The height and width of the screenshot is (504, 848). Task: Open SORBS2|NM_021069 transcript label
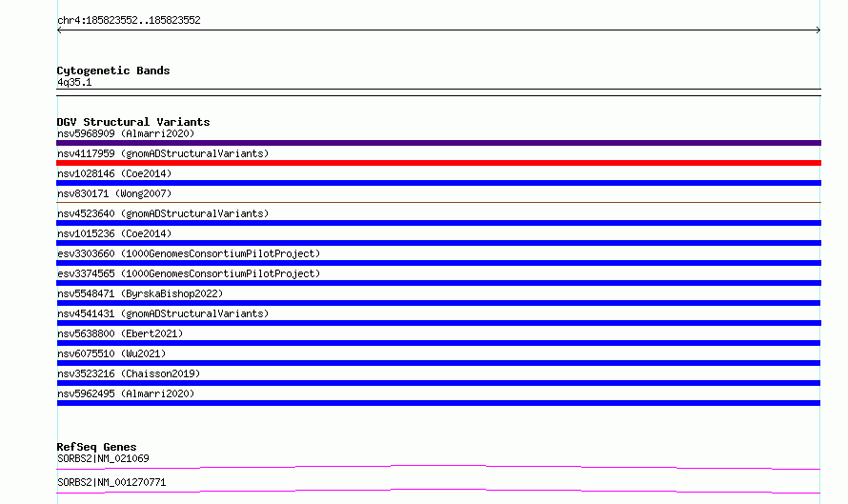coord(103,458)
